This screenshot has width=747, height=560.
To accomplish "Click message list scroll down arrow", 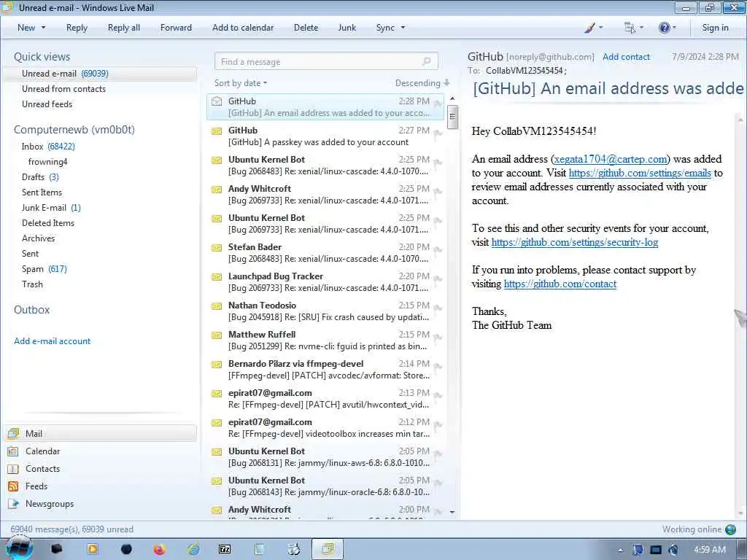I will pyautogui.click(x=452, y=513).
